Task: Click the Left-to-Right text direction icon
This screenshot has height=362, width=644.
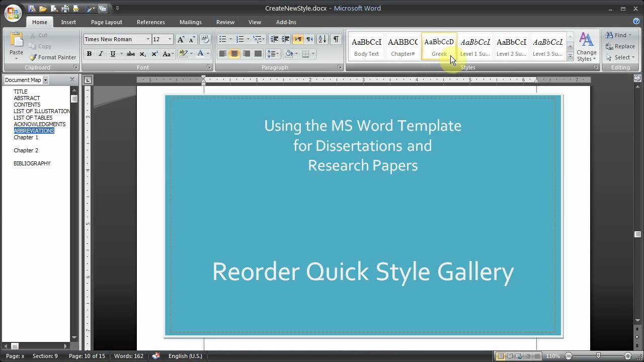Action: click(298, 39)
